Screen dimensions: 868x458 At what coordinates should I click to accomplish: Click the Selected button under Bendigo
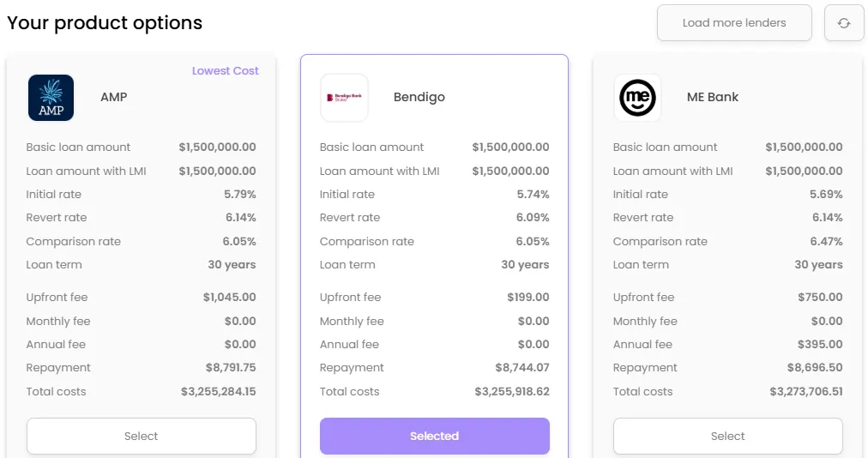435,436
